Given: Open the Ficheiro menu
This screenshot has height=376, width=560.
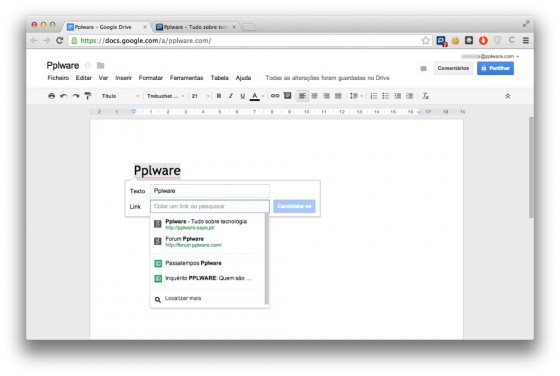Looking at the screenshot, I should 58,78.
